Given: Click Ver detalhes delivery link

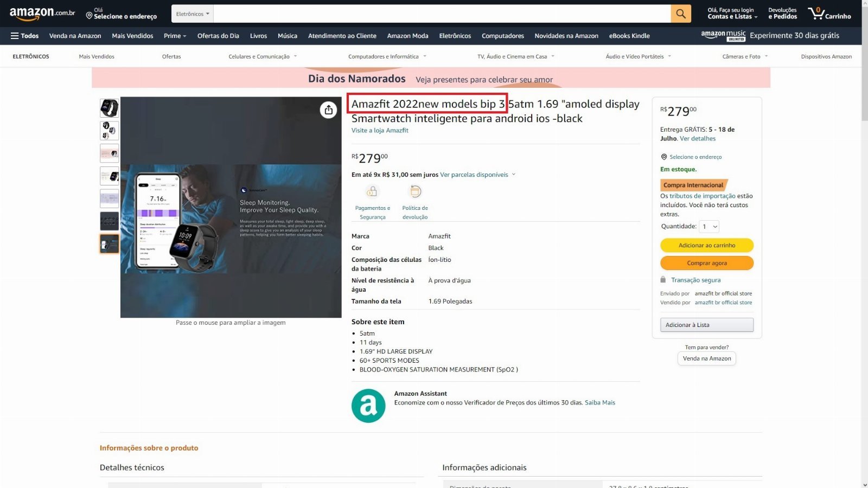Looking at the screenshot, I should pos(698,138).
